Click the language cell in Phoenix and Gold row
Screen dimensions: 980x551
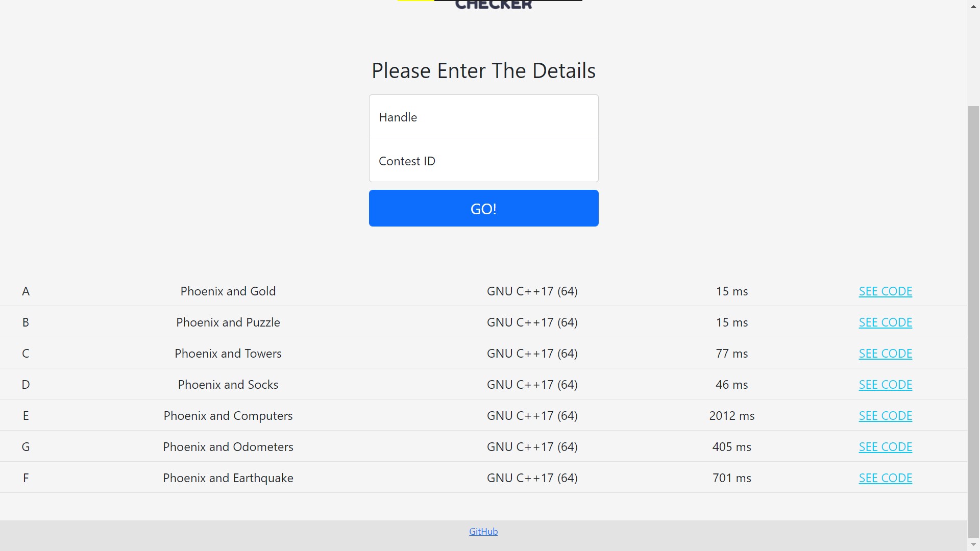(532, 291)
